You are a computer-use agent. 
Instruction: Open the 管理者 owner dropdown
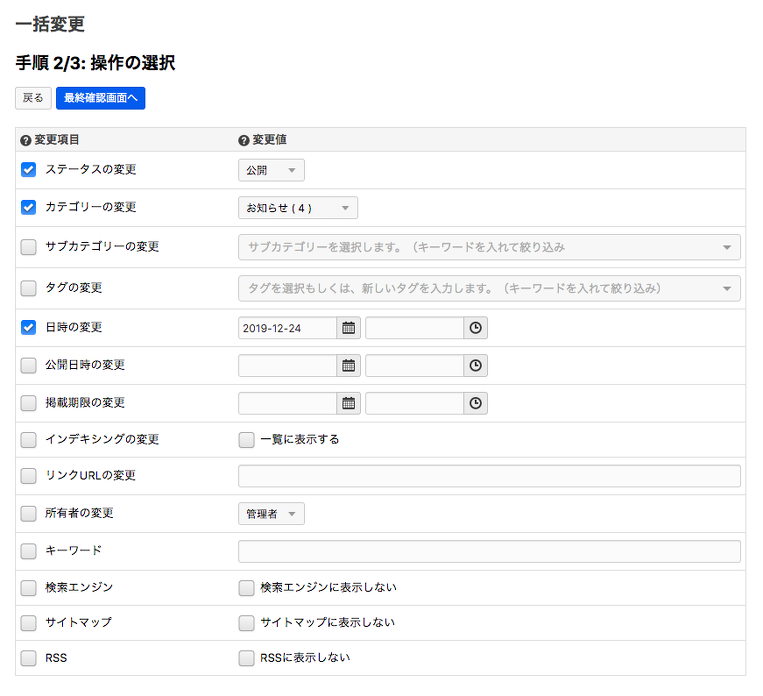[x=271, y=513]
